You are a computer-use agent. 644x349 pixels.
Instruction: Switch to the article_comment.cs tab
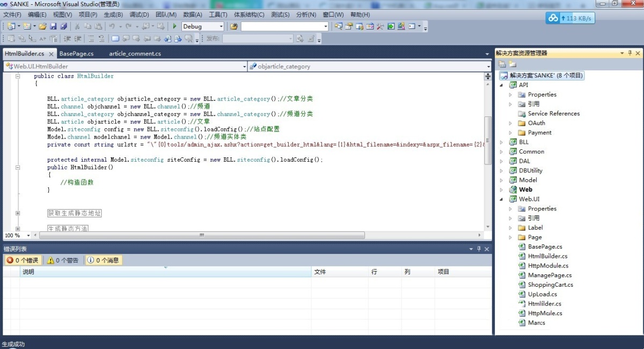[x=135, y=54]
